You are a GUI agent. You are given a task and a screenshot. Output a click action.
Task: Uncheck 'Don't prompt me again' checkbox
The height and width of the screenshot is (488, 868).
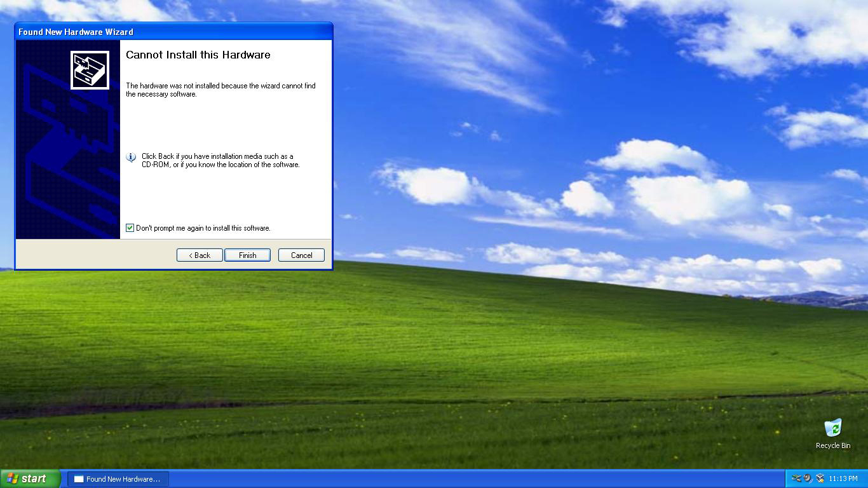pyautogui.click(x=130, y=228)
